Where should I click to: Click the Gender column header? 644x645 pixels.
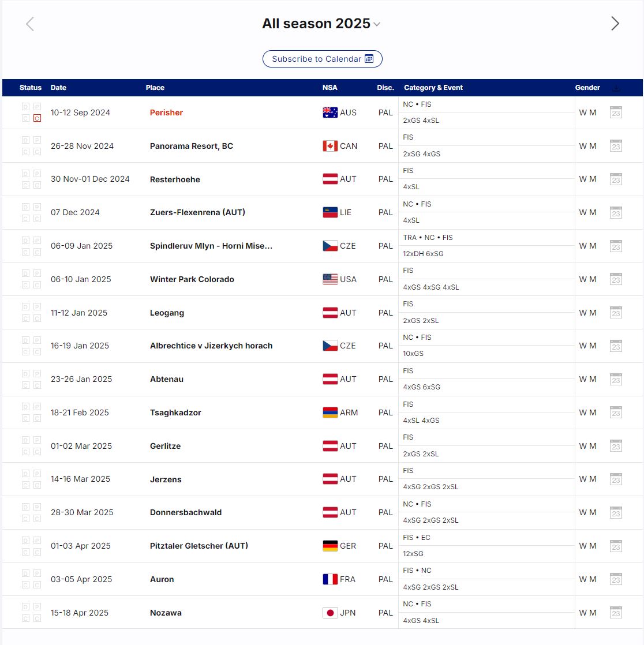[x=587, y=88]
